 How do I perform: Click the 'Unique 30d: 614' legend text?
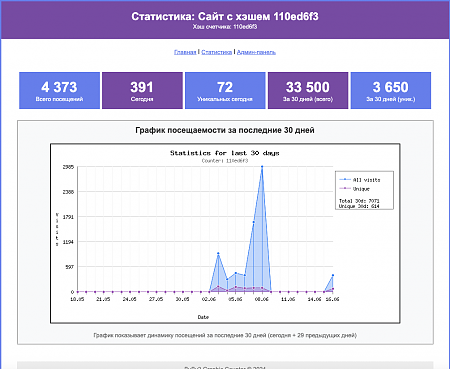point(359,206)
